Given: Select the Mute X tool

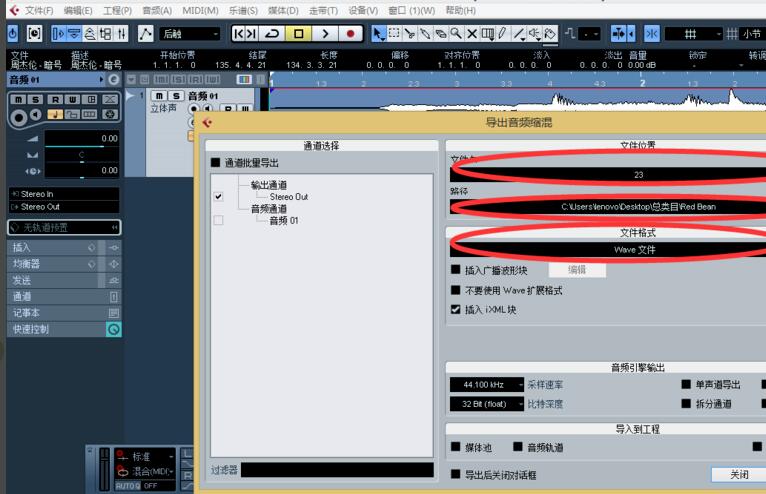Looking at the screenshot, I should click(x=471, y=33).
